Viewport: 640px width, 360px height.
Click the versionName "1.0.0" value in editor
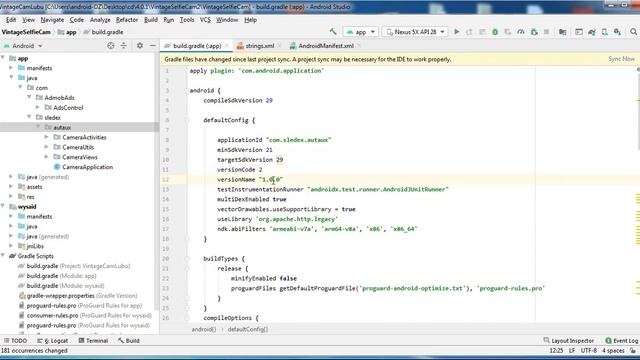[x=271, y=179]
